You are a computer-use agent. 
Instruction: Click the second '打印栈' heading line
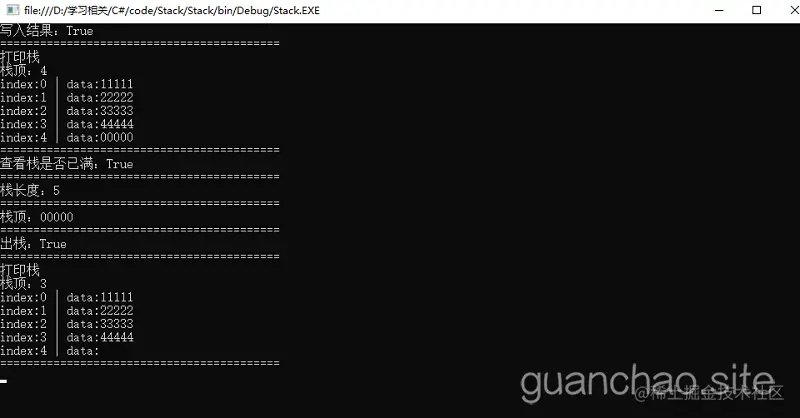20,270
